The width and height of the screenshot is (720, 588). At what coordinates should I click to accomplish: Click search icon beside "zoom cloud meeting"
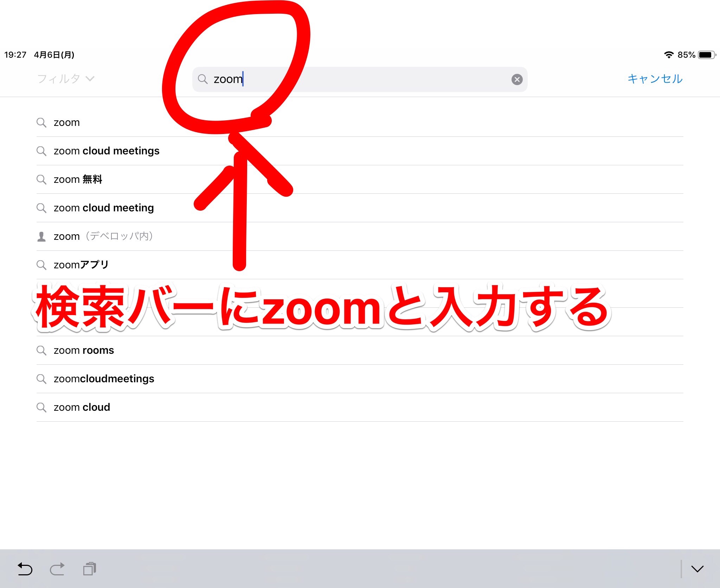41,208
